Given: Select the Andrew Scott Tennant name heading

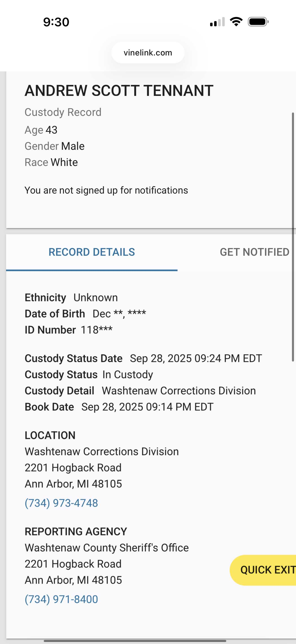Looking at the screenshot, I should pos(119,90).
